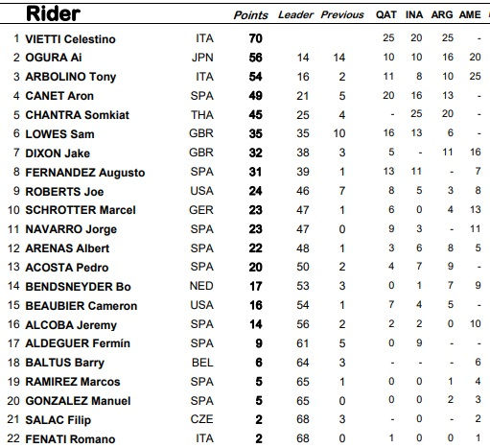Image resolution: width=490 pixels, height=448 pixels.
Task: Click the Rider column header
Action: (x=53, y=13)
